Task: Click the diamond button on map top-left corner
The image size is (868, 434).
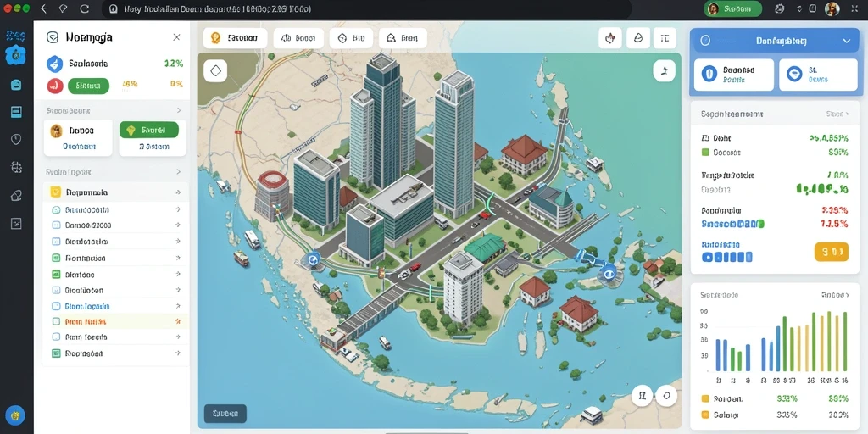Action: 215,71
